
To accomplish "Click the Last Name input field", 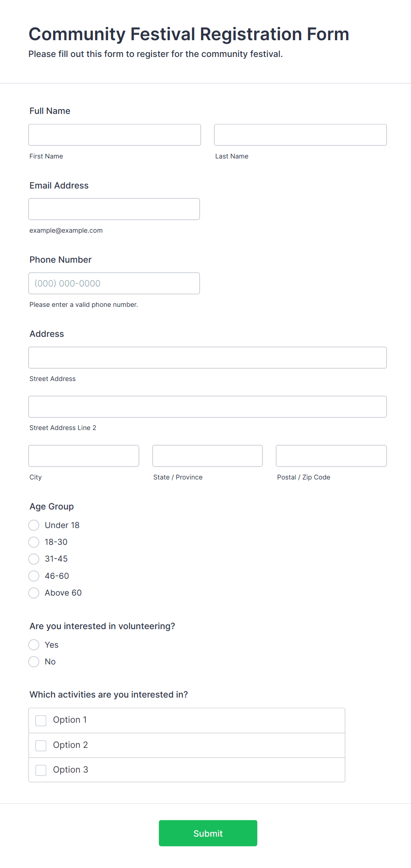I will point(301,135).
